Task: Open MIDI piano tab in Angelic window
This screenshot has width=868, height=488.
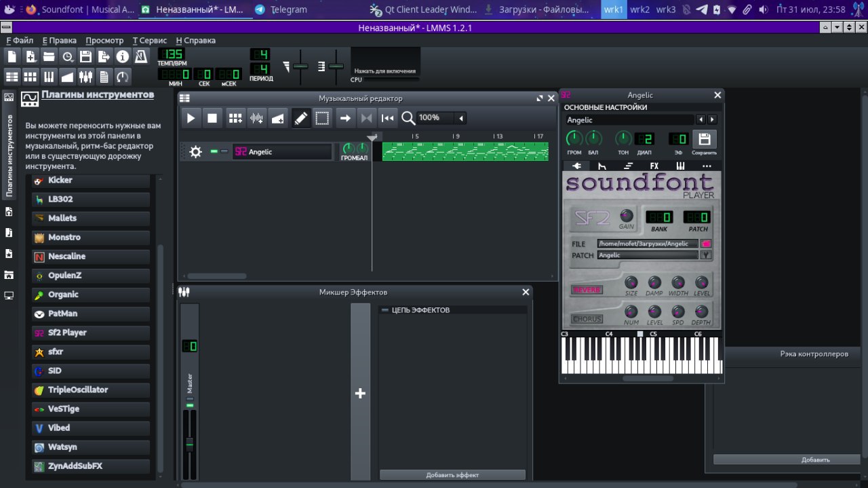Action: pyautogui.click(x=680, y=166)
